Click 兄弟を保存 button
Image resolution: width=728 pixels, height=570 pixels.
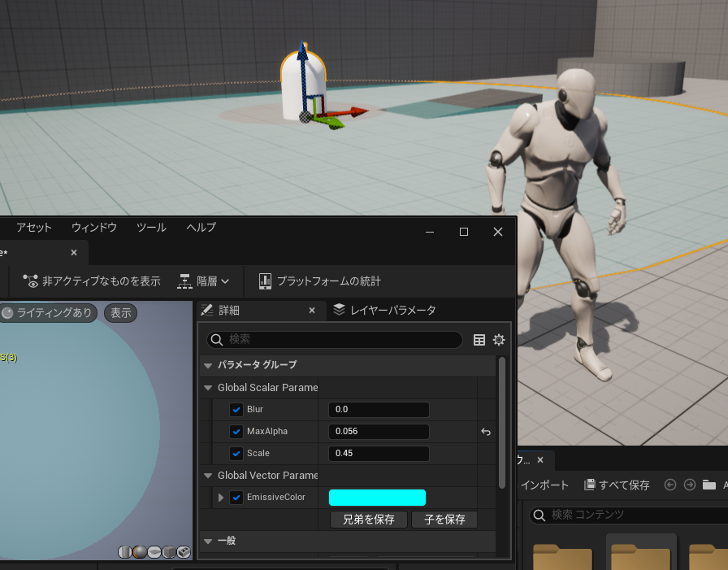click(369, 520)
